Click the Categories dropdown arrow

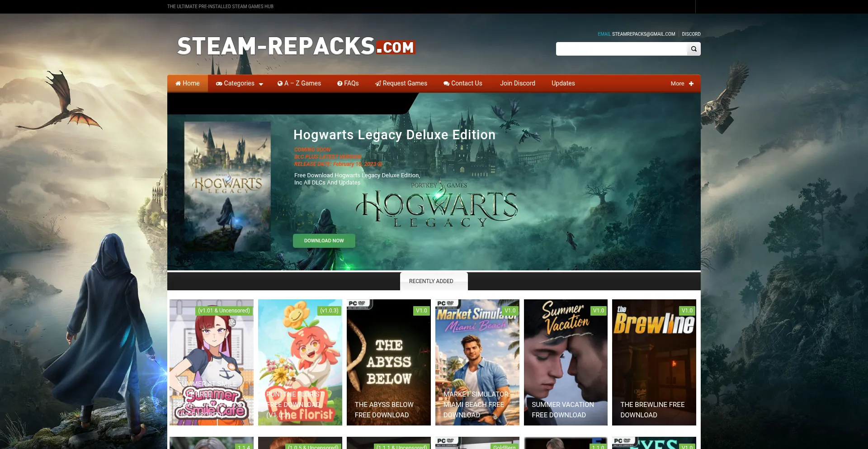point(261,84)
